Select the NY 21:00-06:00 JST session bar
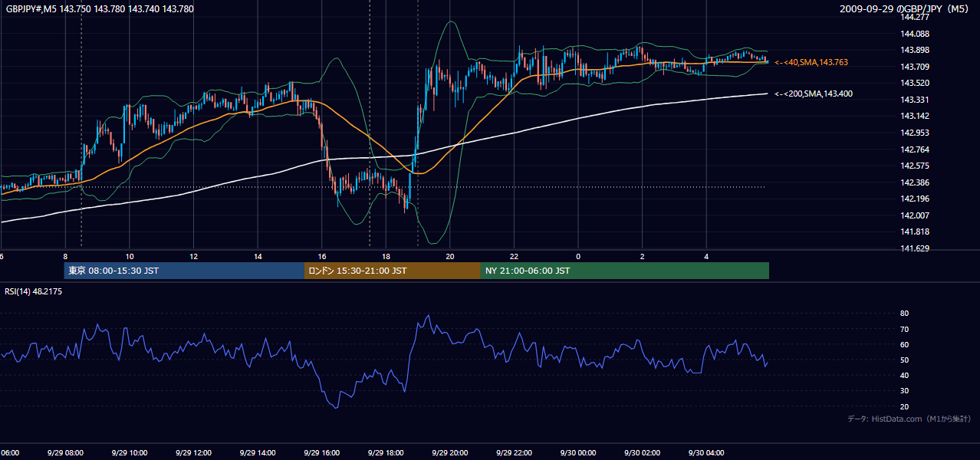 625,271
